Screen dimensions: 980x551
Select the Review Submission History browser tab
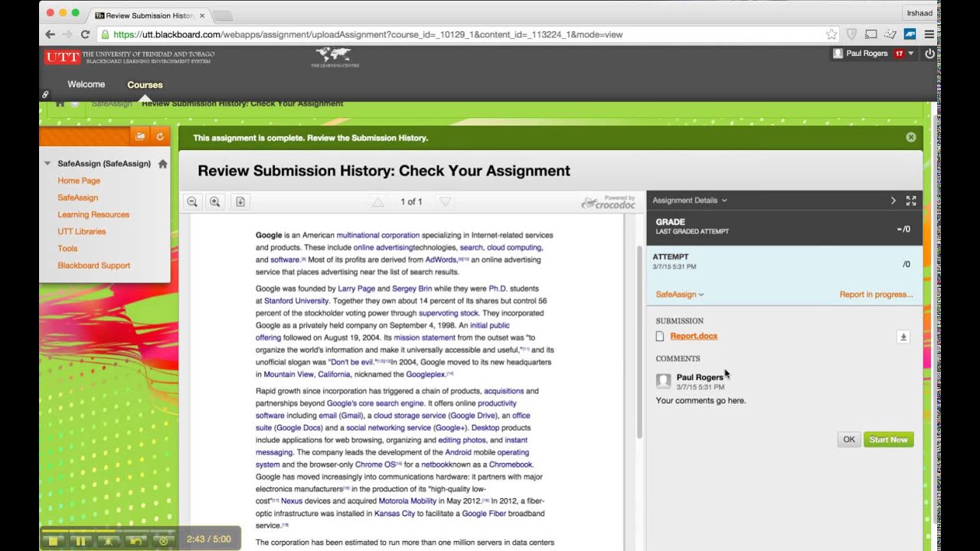[149, 15]
